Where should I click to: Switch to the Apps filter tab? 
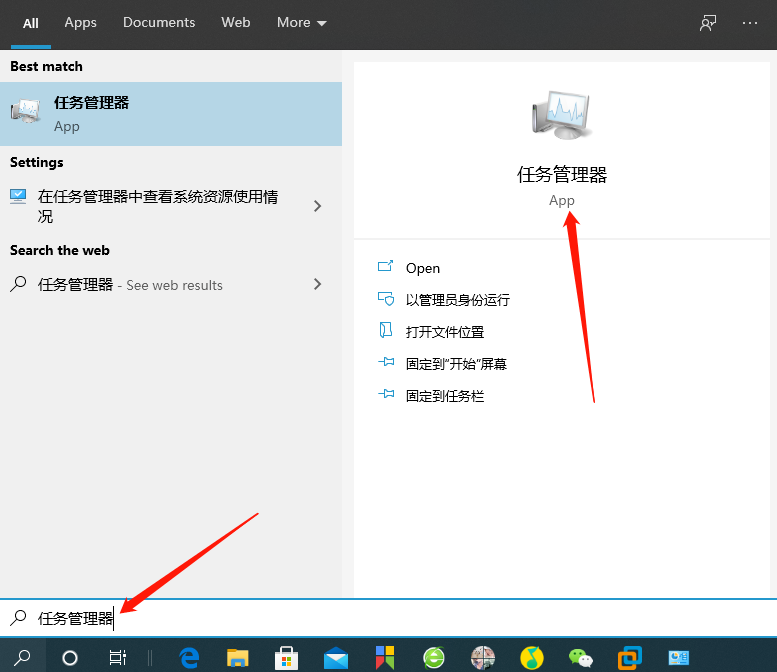(x=80, y=23)
